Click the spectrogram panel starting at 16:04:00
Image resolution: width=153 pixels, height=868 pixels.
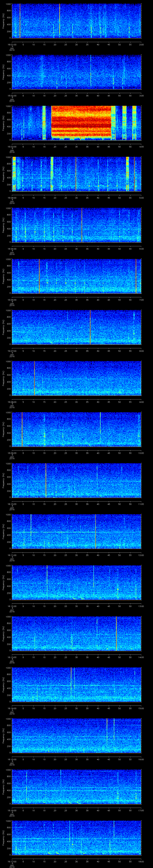point(76,174)
